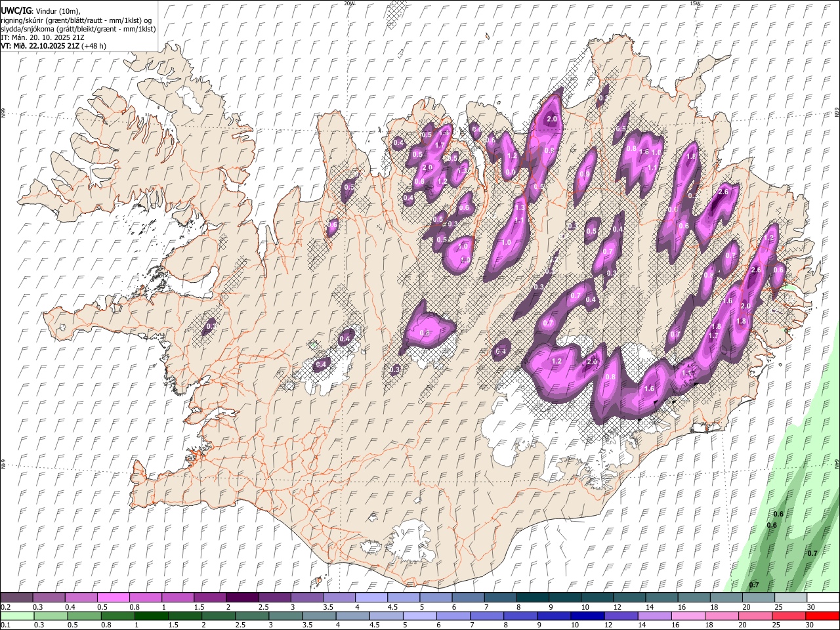The height and width of the screenshot is (630, 840).
Task: Pick the deep blue bottom-row swatch between 10 and 12
Action: (x=587, y=616)
